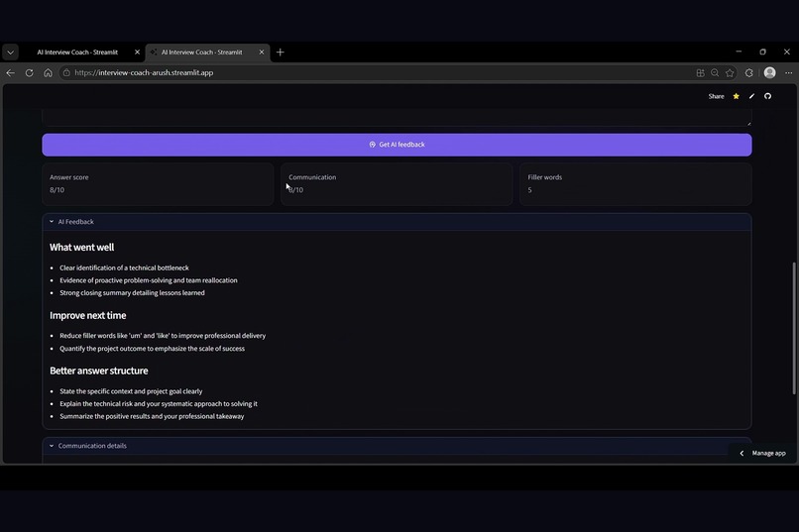Image resolution: width=799 pixels, height=532 pixels.
Task: Click the Better answer structure heading
Action: [x=99, y=371]
